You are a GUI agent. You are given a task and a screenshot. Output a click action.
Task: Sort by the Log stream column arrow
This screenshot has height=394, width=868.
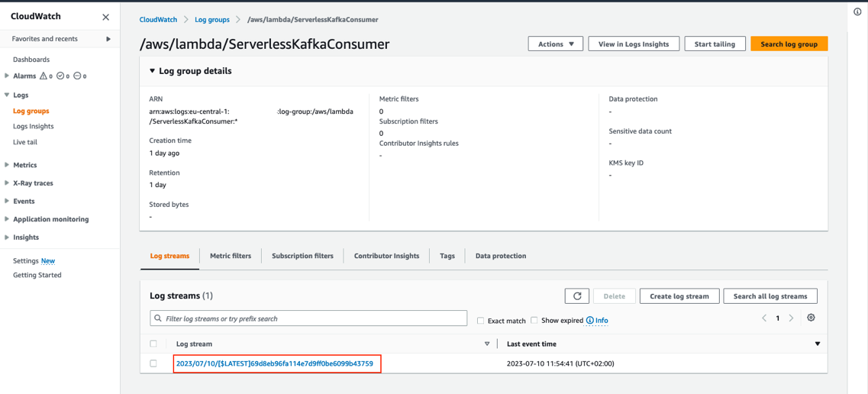click(487, 344)
